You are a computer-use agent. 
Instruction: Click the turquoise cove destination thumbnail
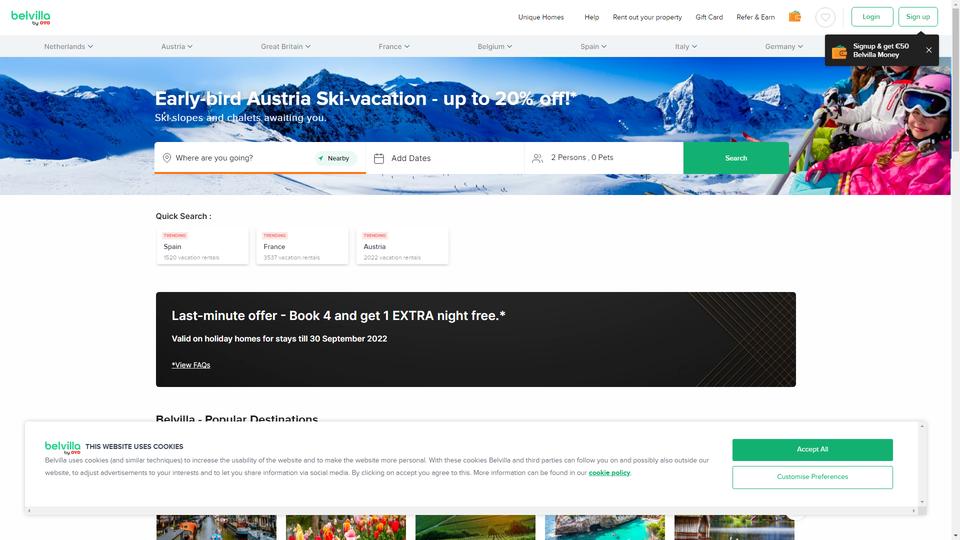click(x=605, y=527)
